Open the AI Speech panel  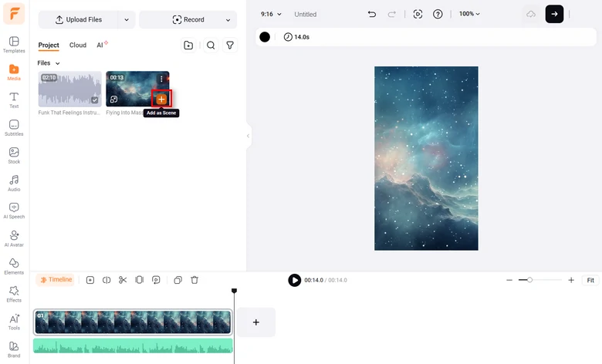(x=14, y=211)
